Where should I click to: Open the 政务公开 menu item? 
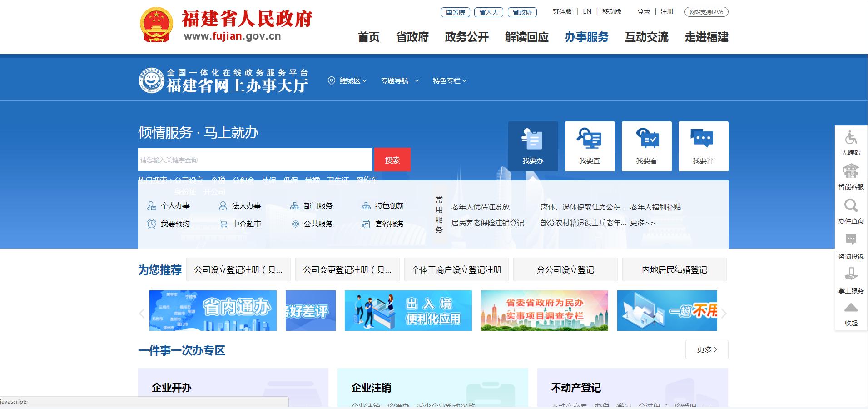coord(466,38)
